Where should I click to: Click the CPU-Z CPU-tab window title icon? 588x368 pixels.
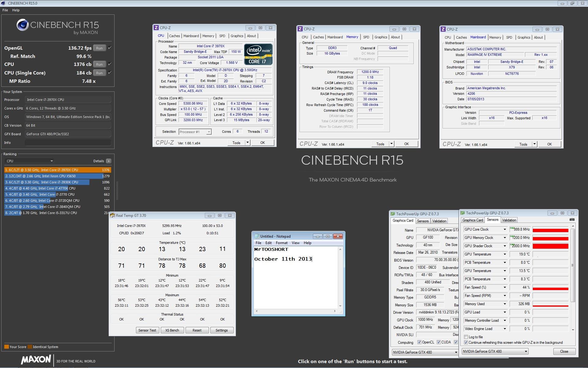(156, 28)
